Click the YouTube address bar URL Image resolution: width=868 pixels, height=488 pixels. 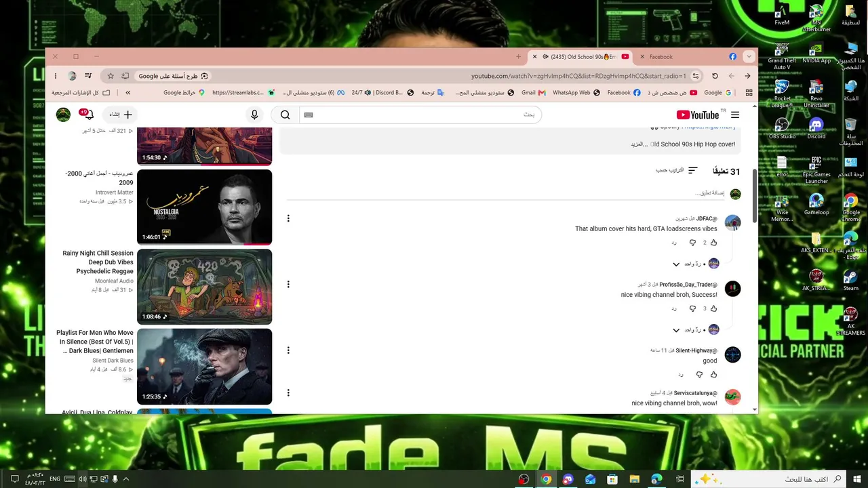578,76
